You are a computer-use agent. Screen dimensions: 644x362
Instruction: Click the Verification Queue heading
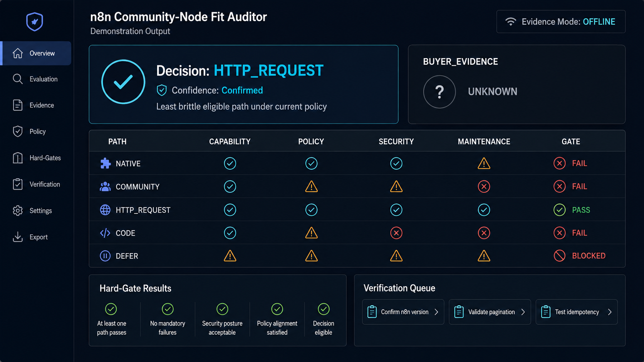point(399,288)
